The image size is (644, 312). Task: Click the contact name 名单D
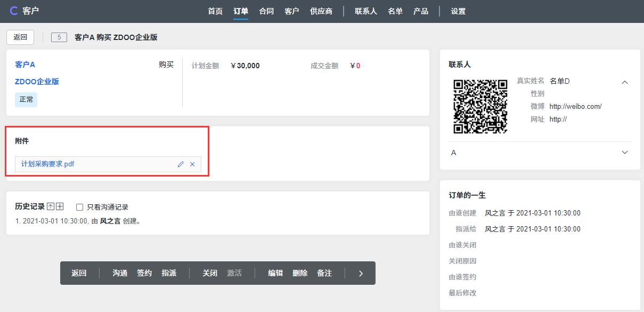click(x=560, y=81)
